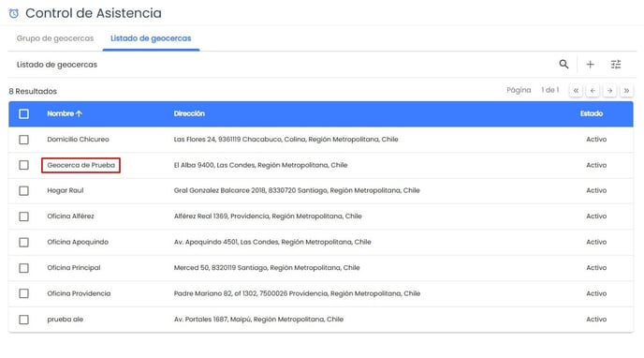Image resolution: width=644 pixels, height=358 pixels.
Task: Add a new geocerca with the plus icon
Action: pos(591,64)
